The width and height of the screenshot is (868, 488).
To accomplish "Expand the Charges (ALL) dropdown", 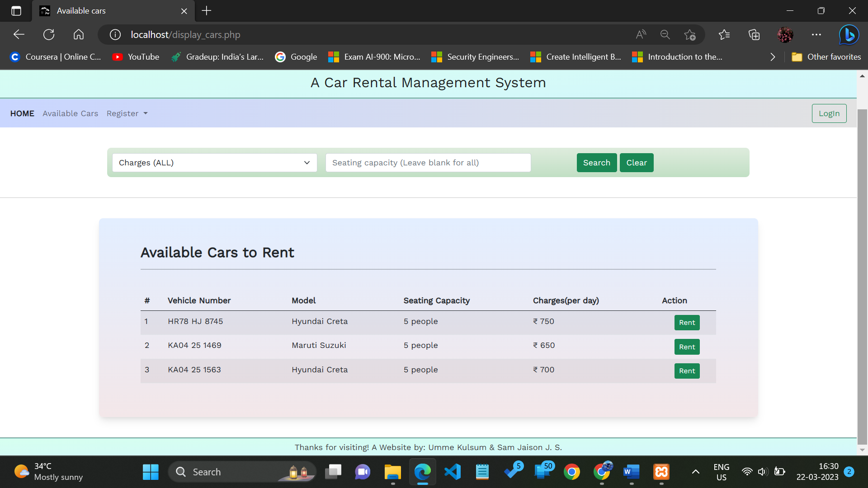I will [215, 163].
